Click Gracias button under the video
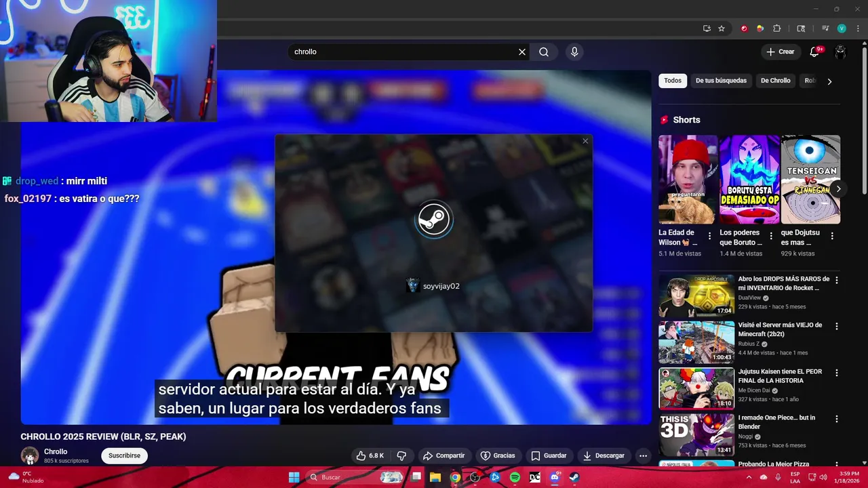This screenshot has height=488, width=868. click(498, 455)
